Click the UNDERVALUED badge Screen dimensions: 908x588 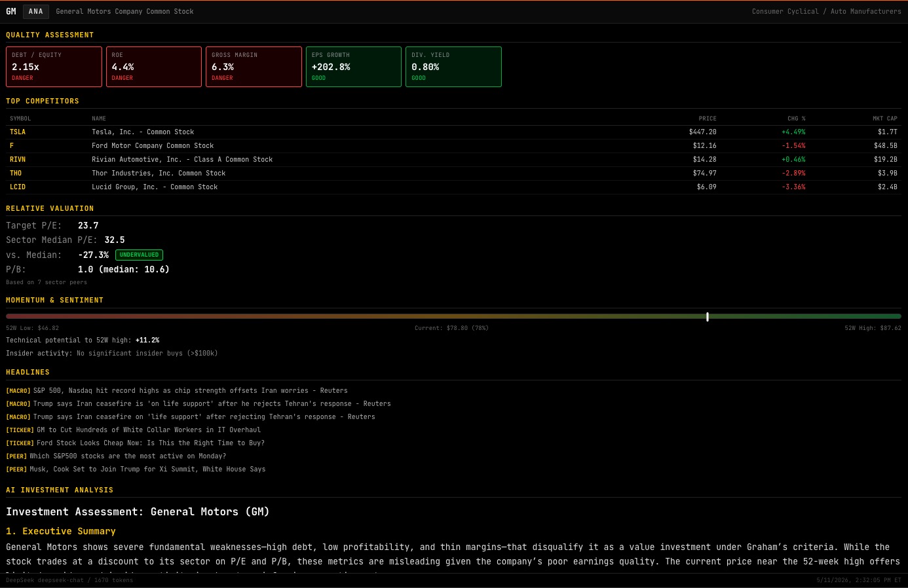[139, 255]
